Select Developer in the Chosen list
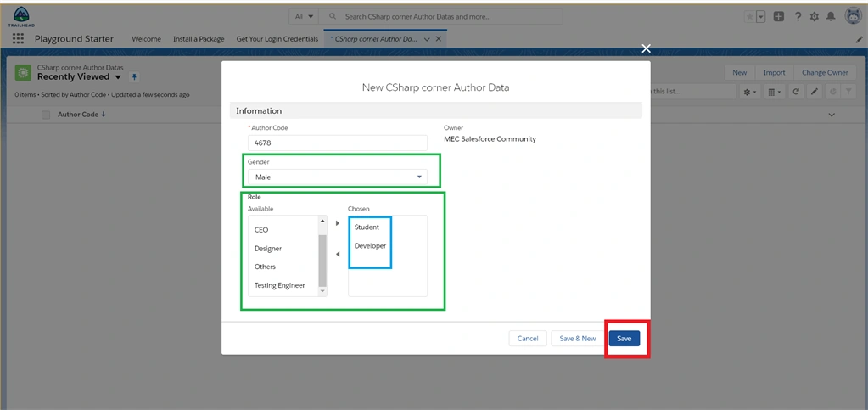The height and width of the screenshot is (410, 868). [370, 246]
